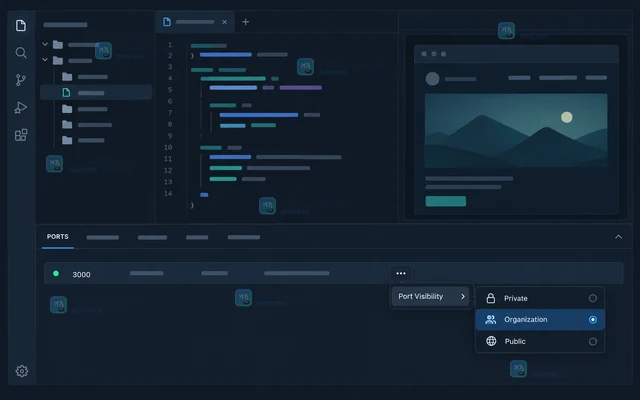Switch to the PORTS tab

coord(58,237)
